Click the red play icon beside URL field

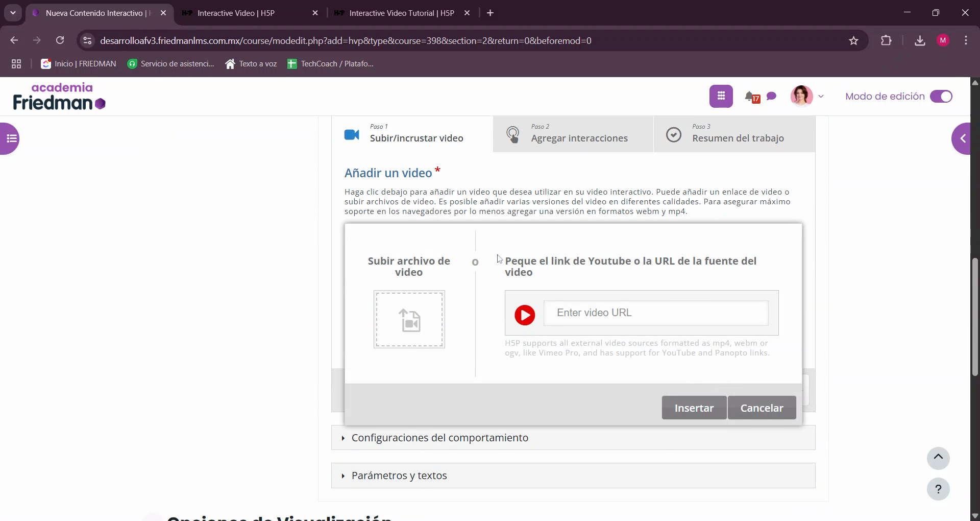tap(525, 315)
